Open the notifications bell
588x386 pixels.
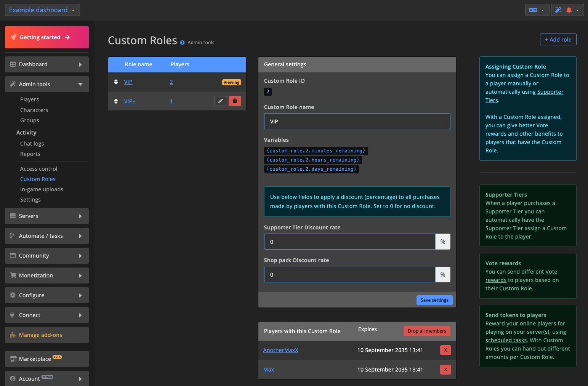[569, 10]
